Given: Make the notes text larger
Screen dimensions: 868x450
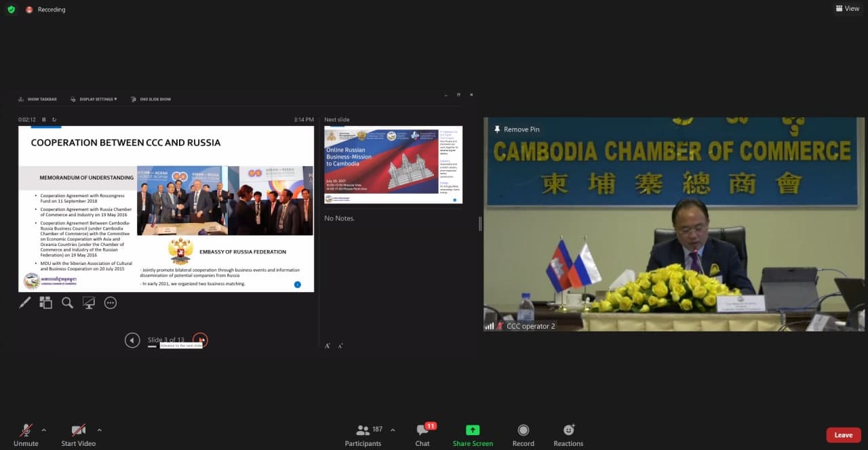Looking at the screenshot, I should coord(328,346).
